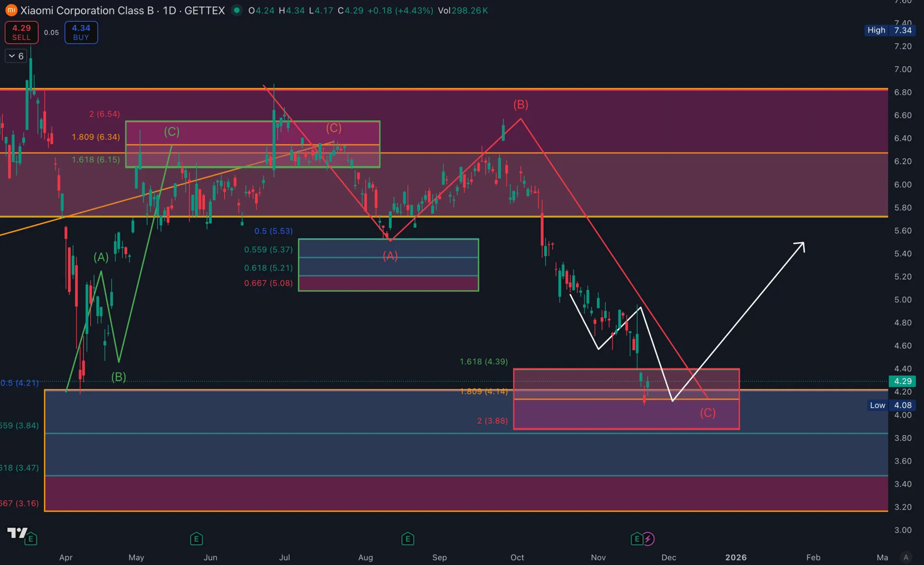Viewport: 924px width, 565px height.
Task: Click the green market status dot
Action: coord(236,10)
